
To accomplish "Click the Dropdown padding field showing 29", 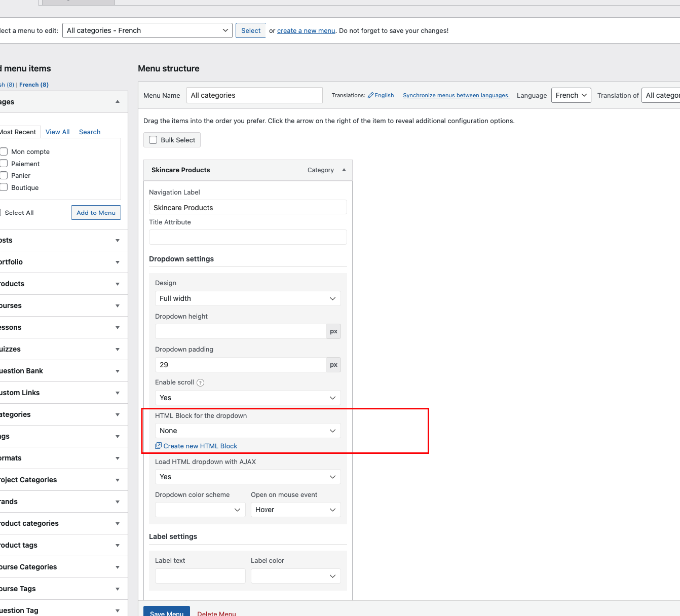I will pyautogui.click(x=241, y=365).
